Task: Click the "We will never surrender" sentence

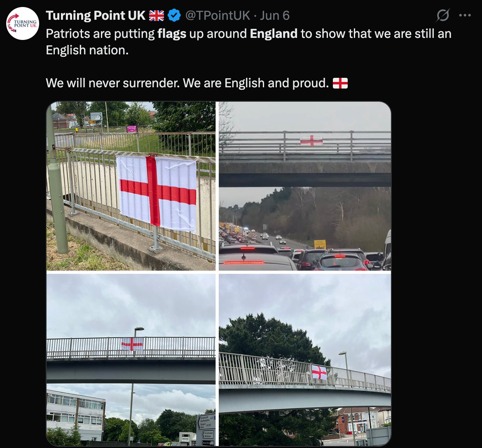Action: tap(113, 83)
